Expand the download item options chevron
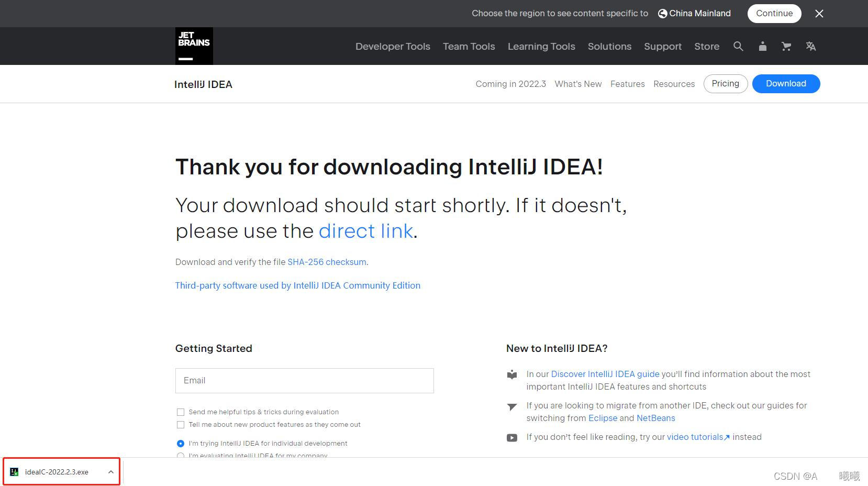The width and height of the screenshot is (868, 486). [111, 472]
